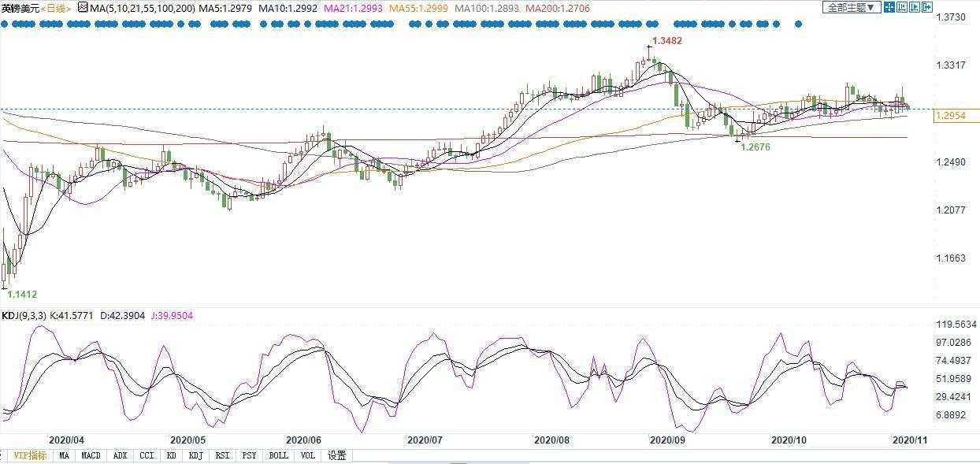Click the 2020/04 date label

tap(66, 440)
